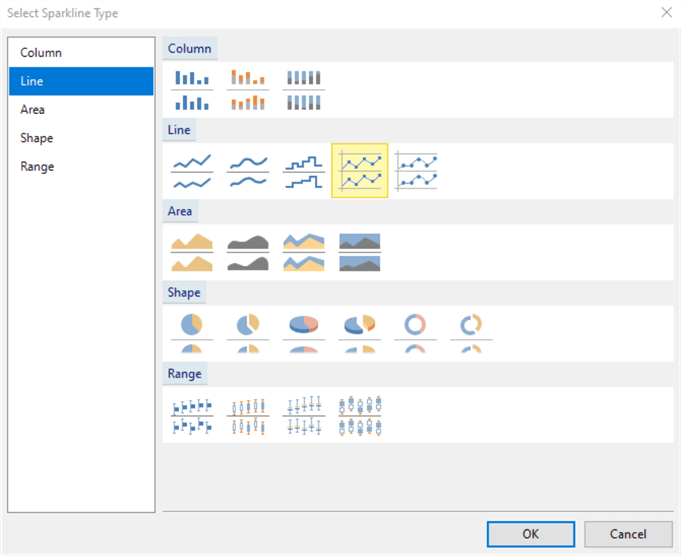
Task: Pick the 100% stacked column sparkline
Action: 303,89
